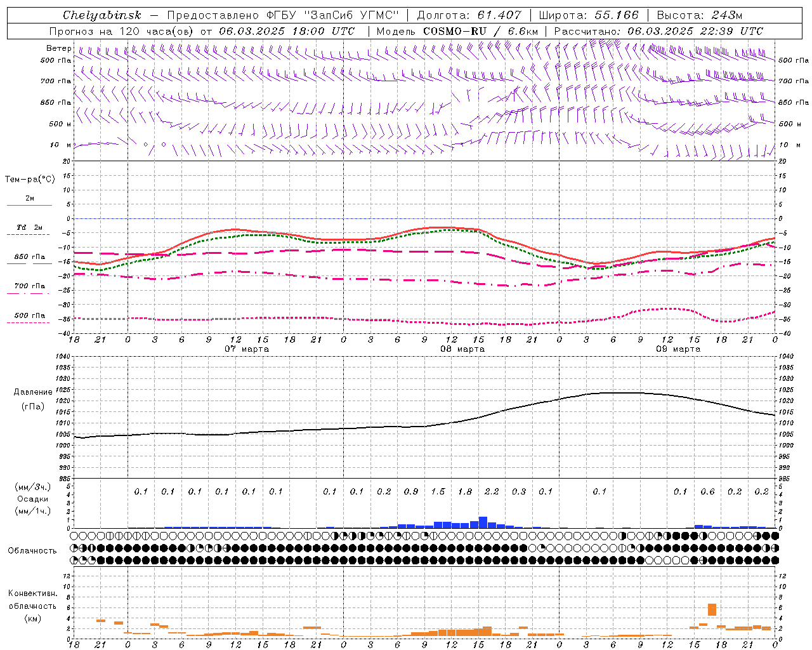Viewport: 812px width, 650px height.
Task: Click the Chelyabinsk station title
Action: click(101, 15)
